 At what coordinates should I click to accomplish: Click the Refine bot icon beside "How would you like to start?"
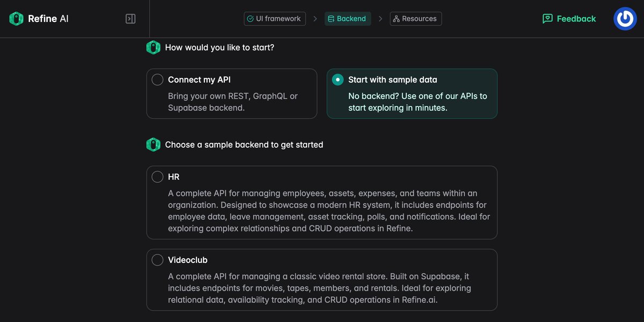point(153,47)
